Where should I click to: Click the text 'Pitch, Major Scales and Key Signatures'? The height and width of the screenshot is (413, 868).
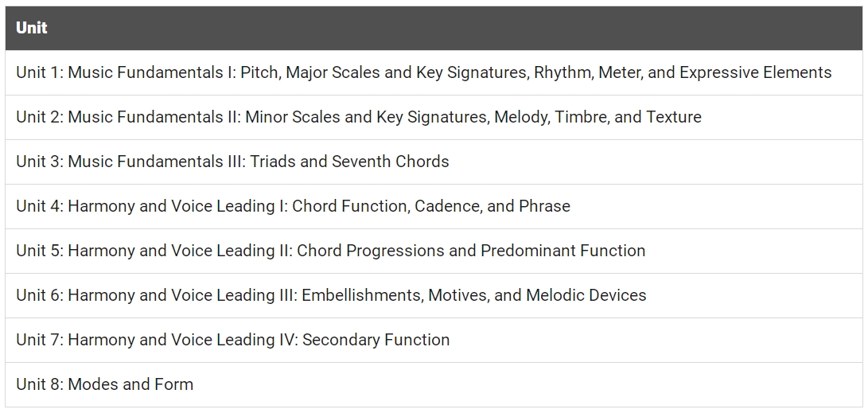(x=383, y=73)
